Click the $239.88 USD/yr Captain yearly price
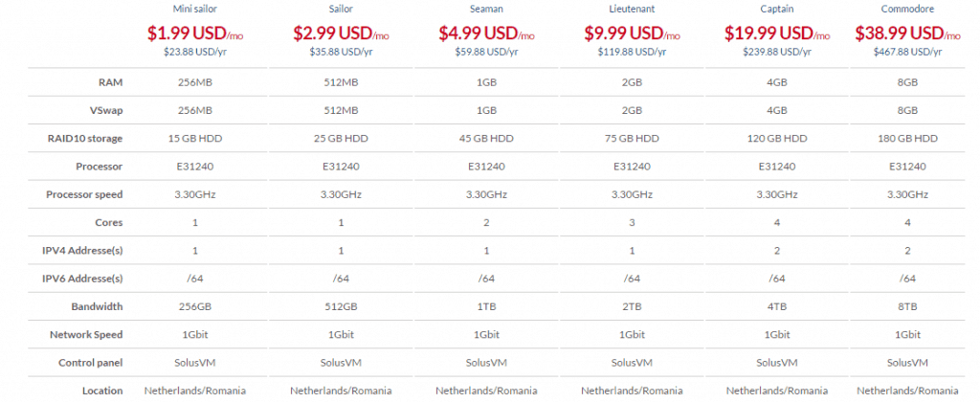This screenshot has height=403, width=980. pos(777,52)
